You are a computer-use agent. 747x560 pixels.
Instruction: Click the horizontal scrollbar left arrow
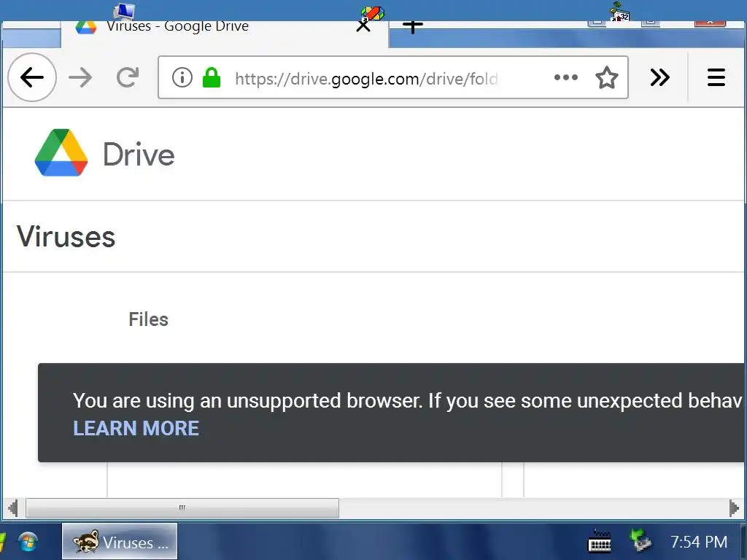[x=13, y=507]
